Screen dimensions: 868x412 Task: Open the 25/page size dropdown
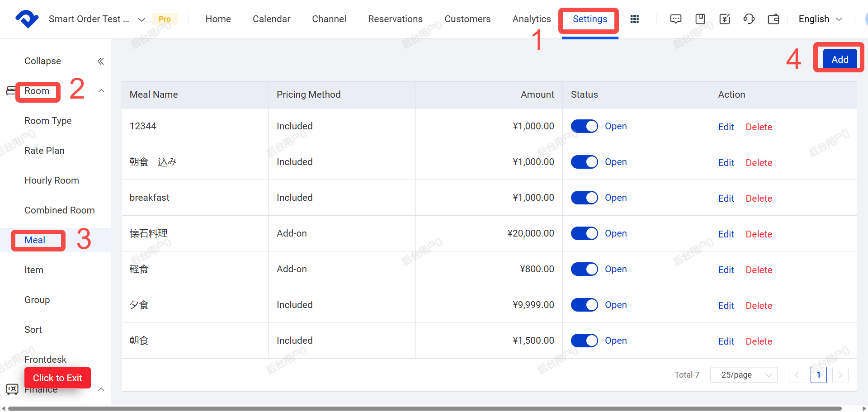tap(744, 375)
